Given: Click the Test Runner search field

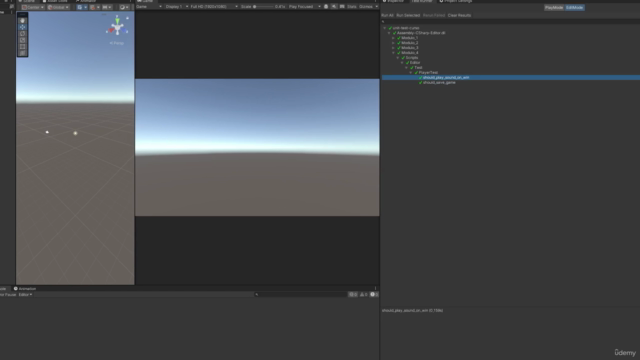Looking at the screenshot, I should coord(510,22).
